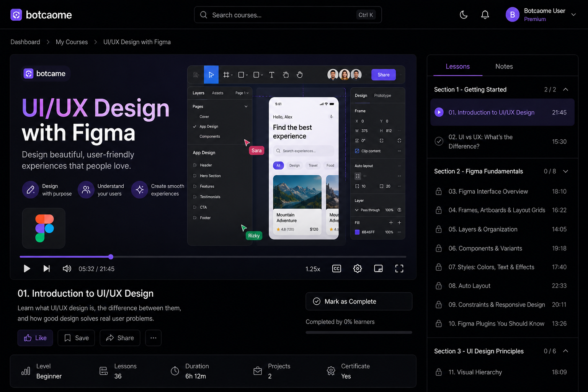The image size is (588, 392).
Task: Mark the lesson as complete
Action: pos(359,302)
